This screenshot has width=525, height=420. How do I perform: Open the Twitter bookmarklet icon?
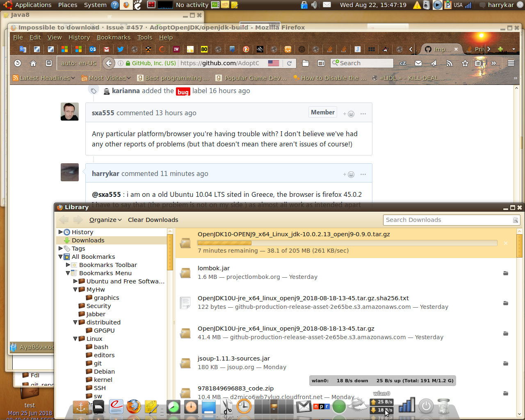coord(121,49)
